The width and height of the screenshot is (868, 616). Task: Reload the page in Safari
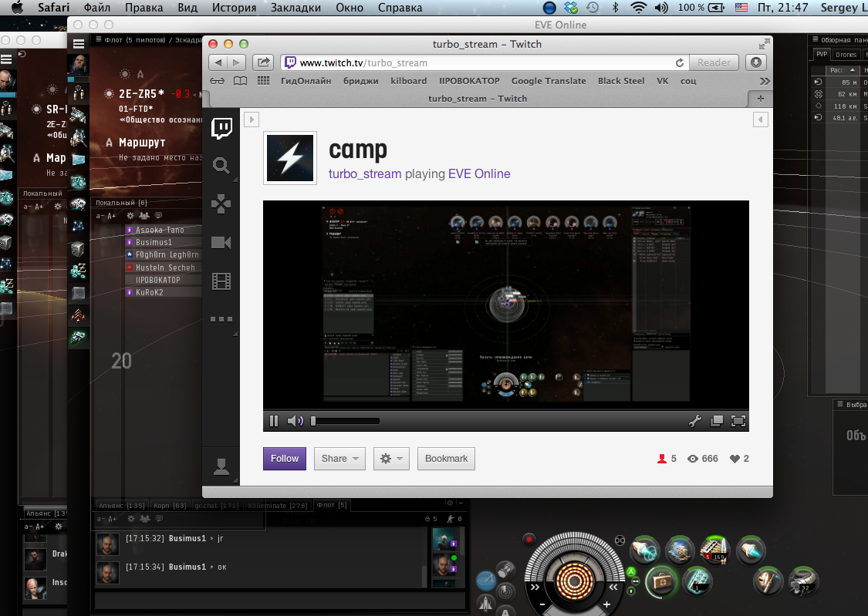(679, 62)
